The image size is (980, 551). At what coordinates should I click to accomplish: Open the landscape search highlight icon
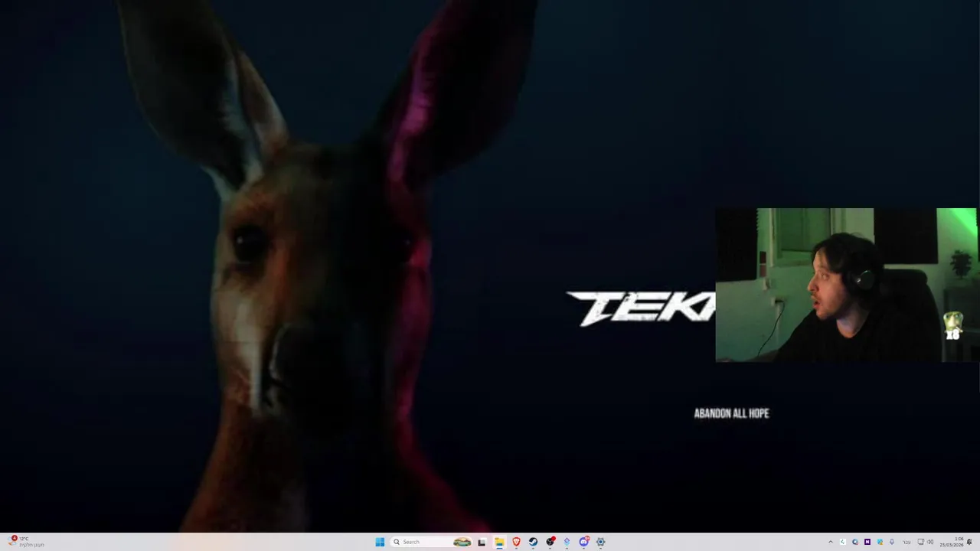pos(462,542)
